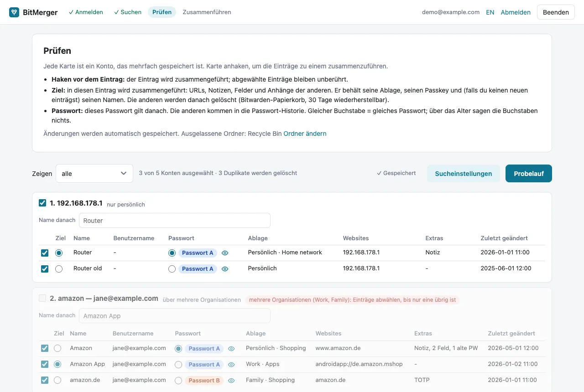Viewport: 584px width, 392px height.
Task: Untick the card checkbox for 1. 192.168.178.1
Action: click(x=42, y=203)
